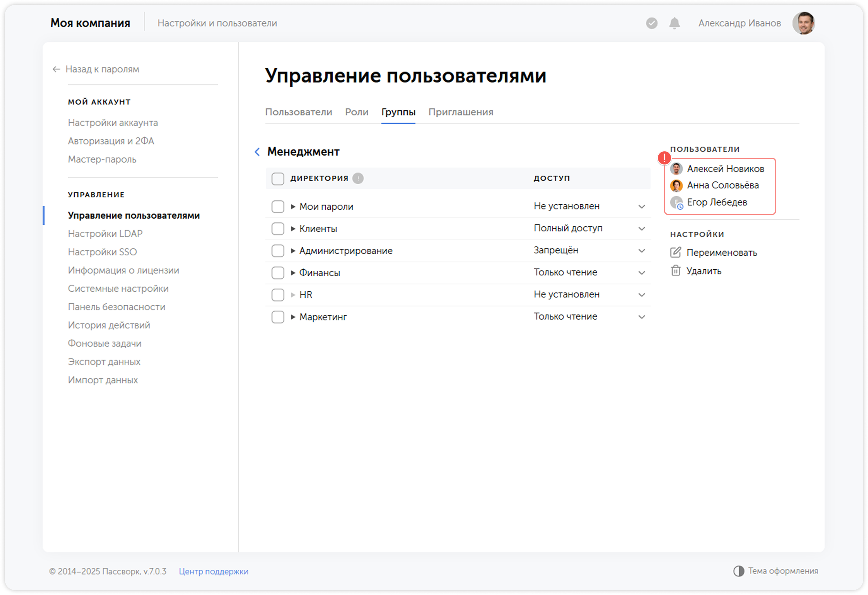Switch to the Роли tab

pyautogui.click(x=357, y=112)
